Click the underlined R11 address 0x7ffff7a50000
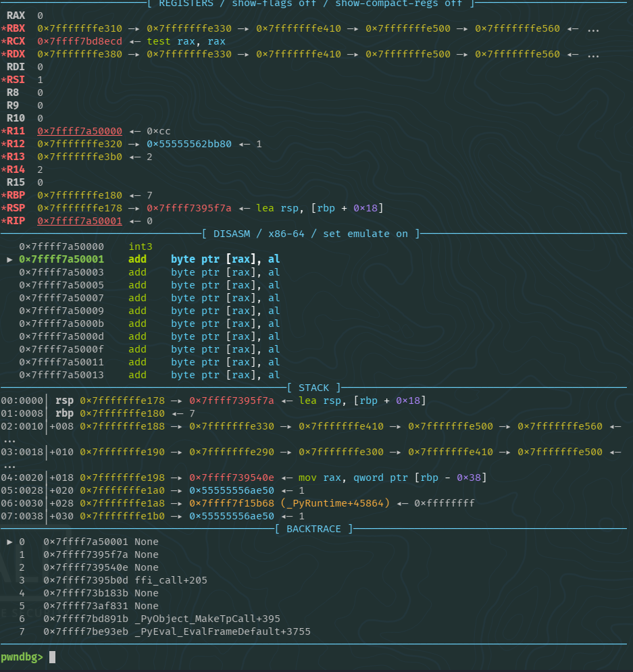The image size is (633, 672). point(80,131)
